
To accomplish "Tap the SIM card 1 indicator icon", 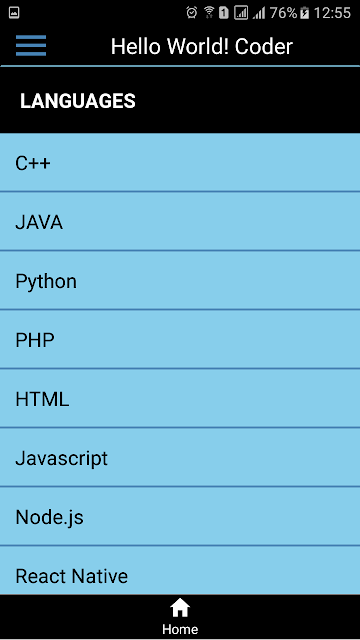I will click(224, 13).
